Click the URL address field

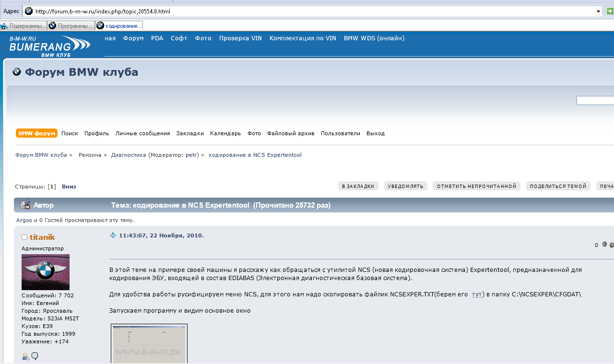[314, 11]
